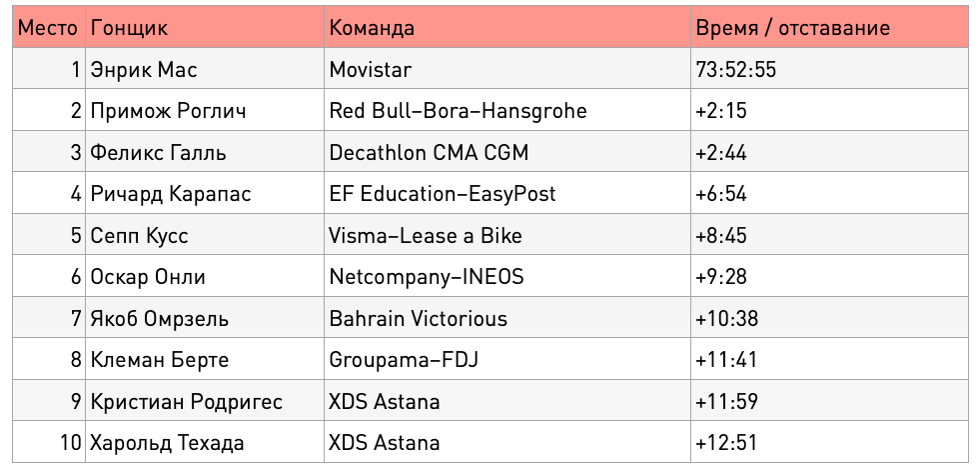Select the rider name Феликс Галль
The width and height of the screenshot is (980, 475).
[158, 152]
